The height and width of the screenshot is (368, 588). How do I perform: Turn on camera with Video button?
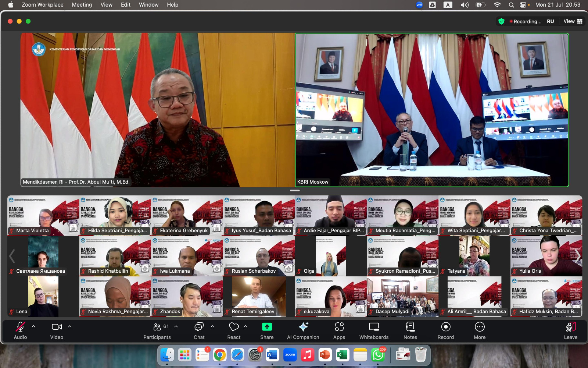(x=57, y=327)
